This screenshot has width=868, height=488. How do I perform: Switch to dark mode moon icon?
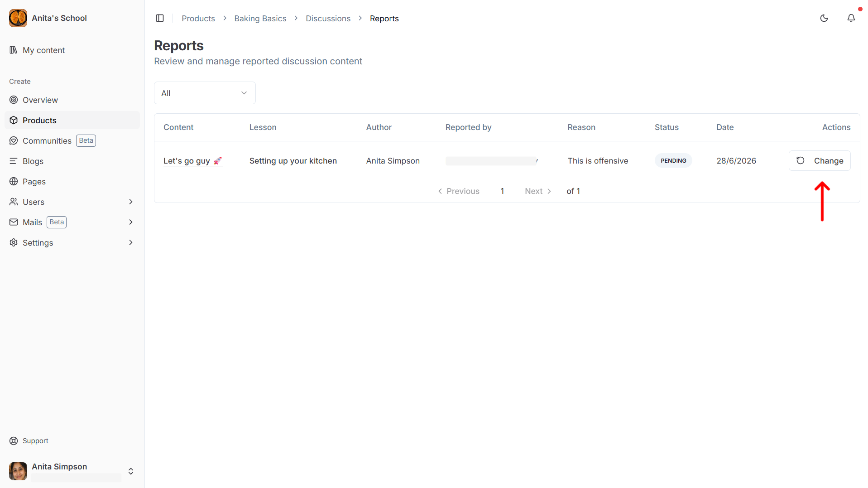click(x=824, y=18)
